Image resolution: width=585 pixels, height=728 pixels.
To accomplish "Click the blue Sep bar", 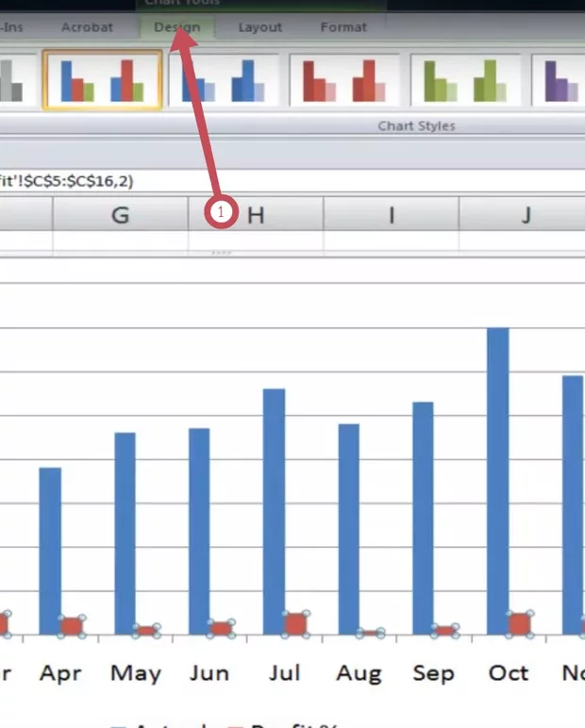I will point(423,518).
